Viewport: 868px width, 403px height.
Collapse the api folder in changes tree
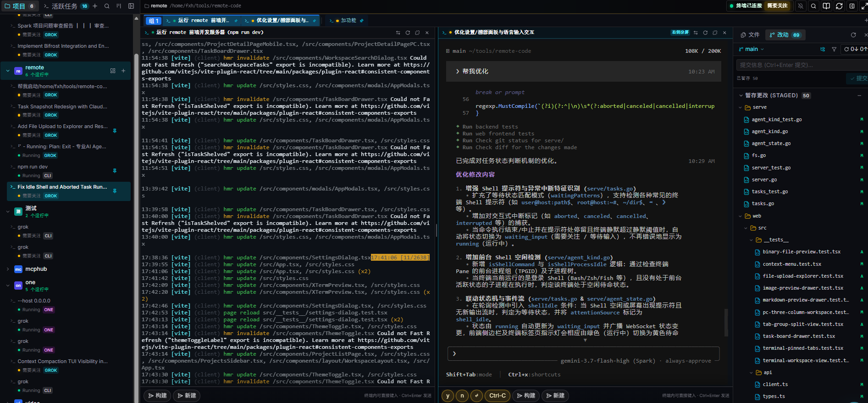751,373
